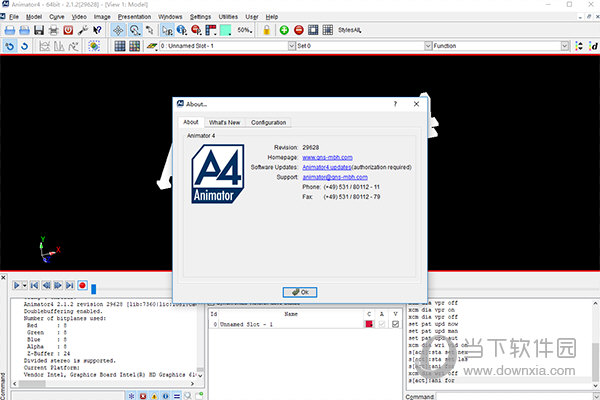Click the yellow padlock icon

[x=266, y=30]
